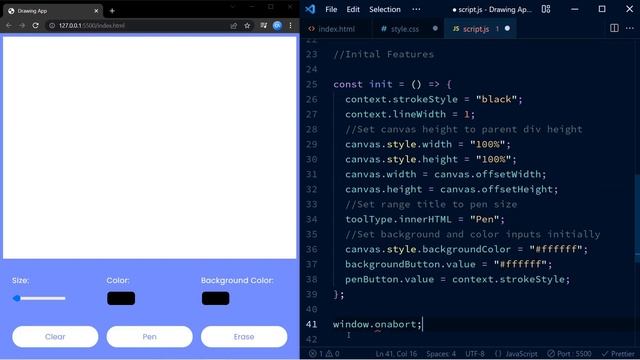Click the line context.lineWidth = 1;
The image size is (640, 360).
click(x=410, y=114)
